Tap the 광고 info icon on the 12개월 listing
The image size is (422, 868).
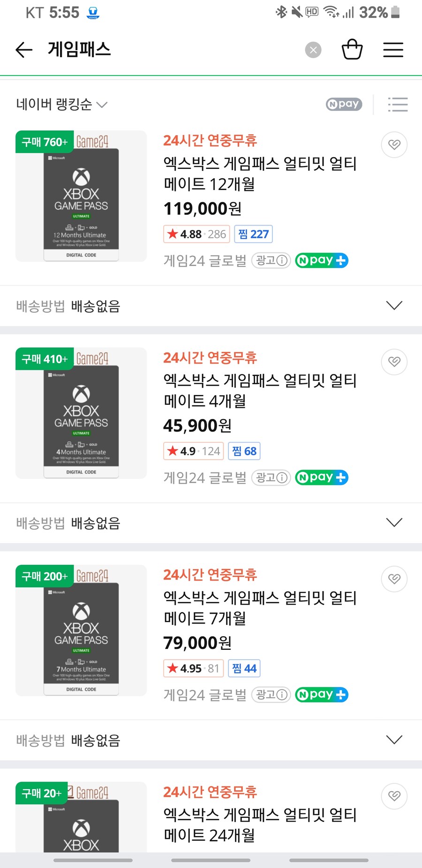(x=271, y=260)
